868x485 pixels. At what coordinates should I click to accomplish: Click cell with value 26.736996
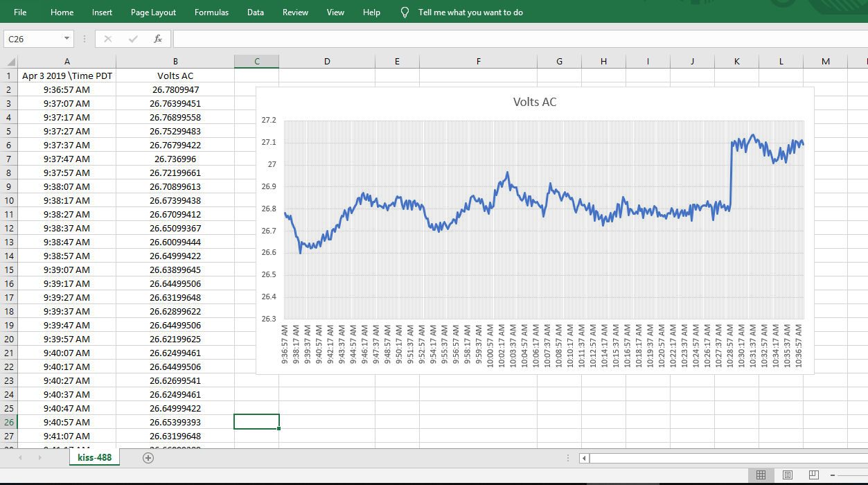(x=175, y=159)
